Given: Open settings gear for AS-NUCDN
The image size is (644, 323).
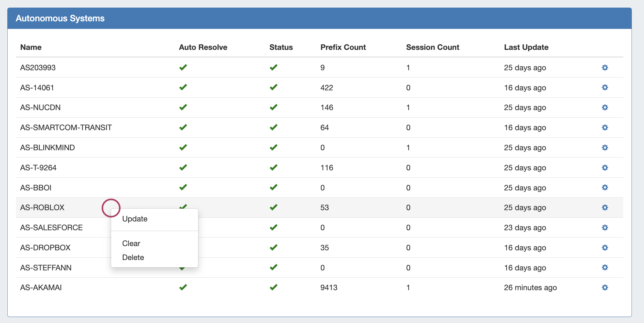Looking at the screenshot, I should click(x=605, y=107).
